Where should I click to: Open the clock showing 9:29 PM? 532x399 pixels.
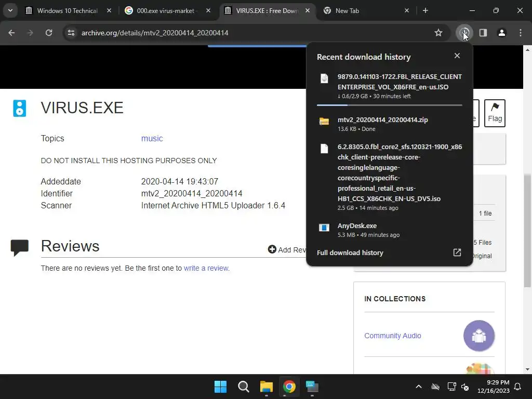494,387
